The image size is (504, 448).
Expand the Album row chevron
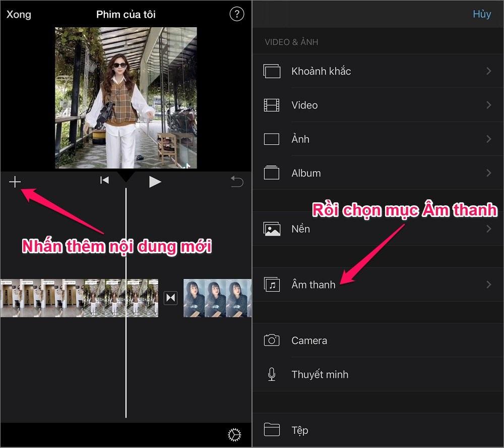tap(488, 173)
